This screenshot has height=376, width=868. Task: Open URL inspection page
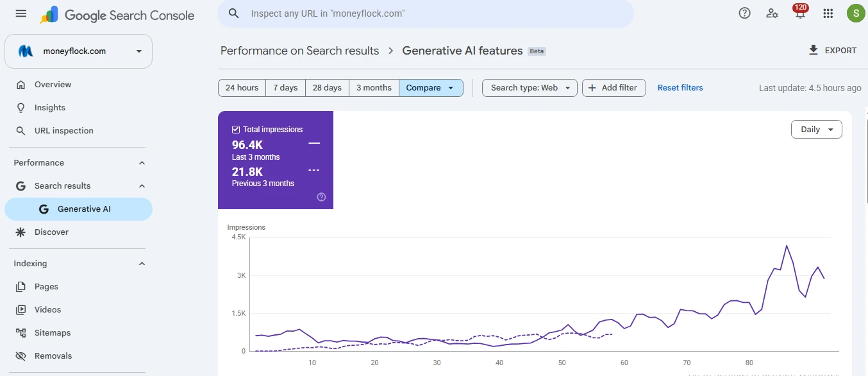coord(78,131)
